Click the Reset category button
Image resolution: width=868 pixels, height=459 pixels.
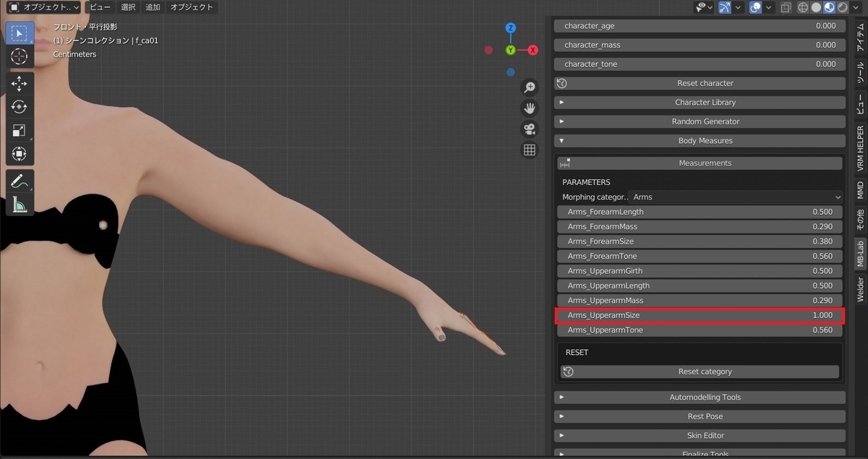tap(700, 372)
